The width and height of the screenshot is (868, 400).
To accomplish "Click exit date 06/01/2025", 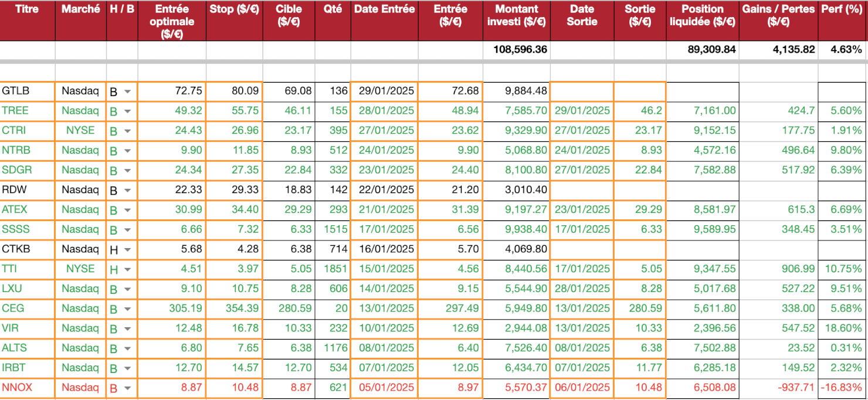I will pyautogui.click(x=582, y=388).
